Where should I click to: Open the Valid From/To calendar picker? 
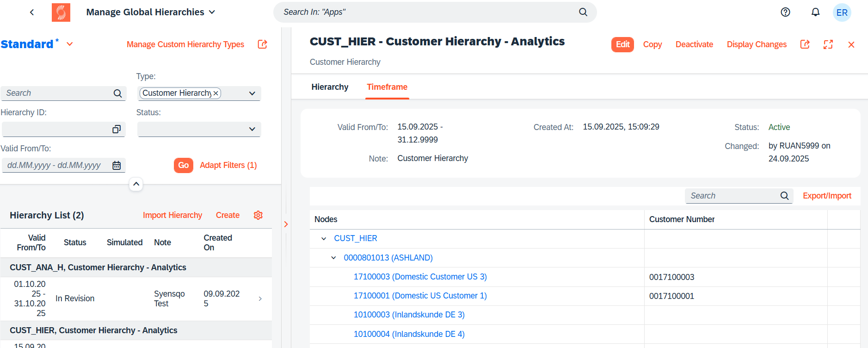click(117, 165)
